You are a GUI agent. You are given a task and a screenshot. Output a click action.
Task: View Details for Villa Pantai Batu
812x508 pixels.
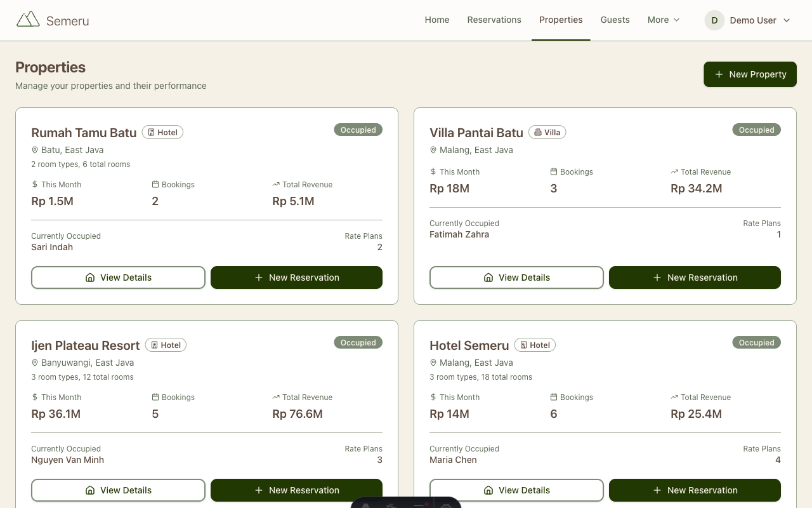pyautogui.click(x=516, y=277)
